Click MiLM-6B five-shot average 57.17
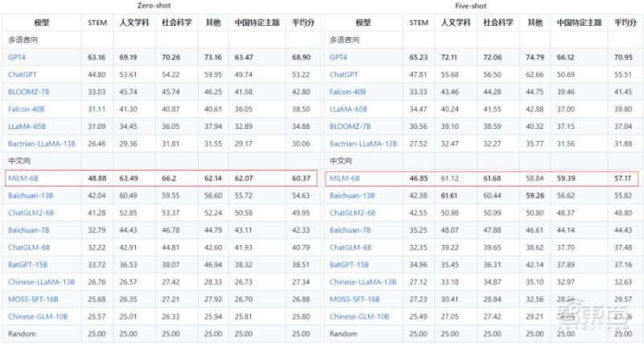Screen dimensions: 644x344 click(622, 178)
